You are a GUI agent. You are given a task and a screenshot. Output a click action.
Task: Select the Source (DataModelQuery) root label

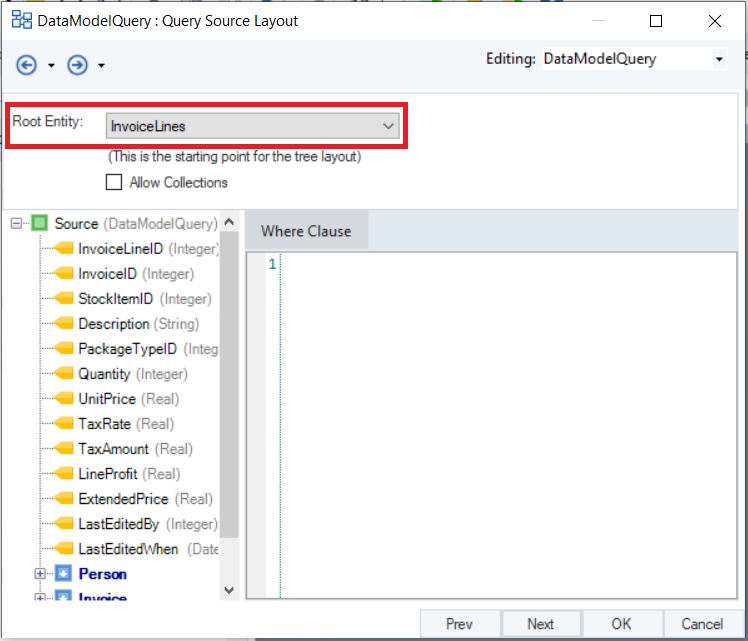point(136,223)
